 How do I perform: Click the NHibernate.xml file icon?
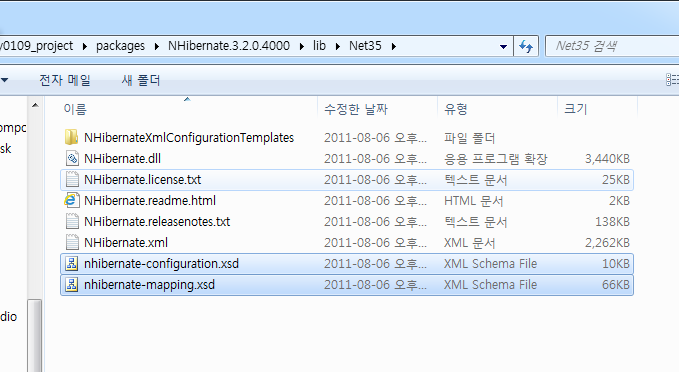point(72,243)
